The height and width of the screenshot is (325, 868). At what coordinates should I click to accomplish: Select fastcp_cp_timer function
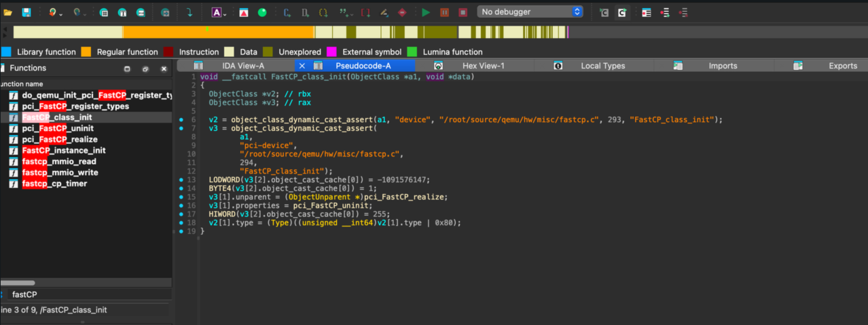click(x=86, y=183)
